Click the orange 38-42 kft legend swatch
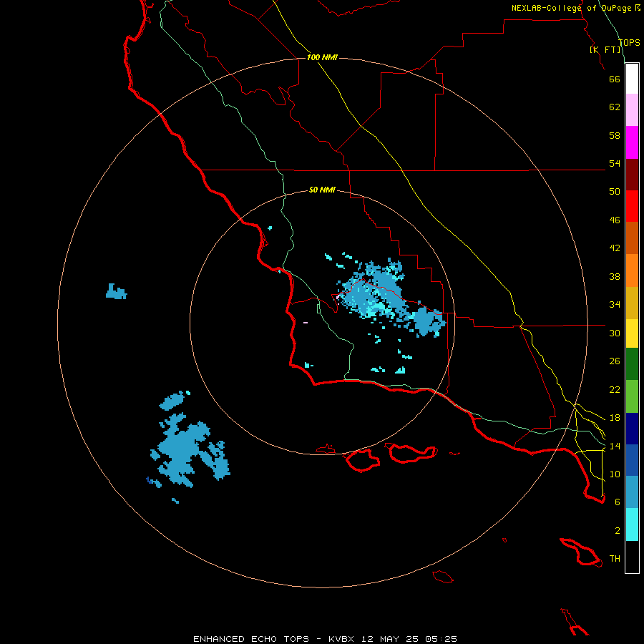The width and height of the screenshot is (644, 644). 632,270
